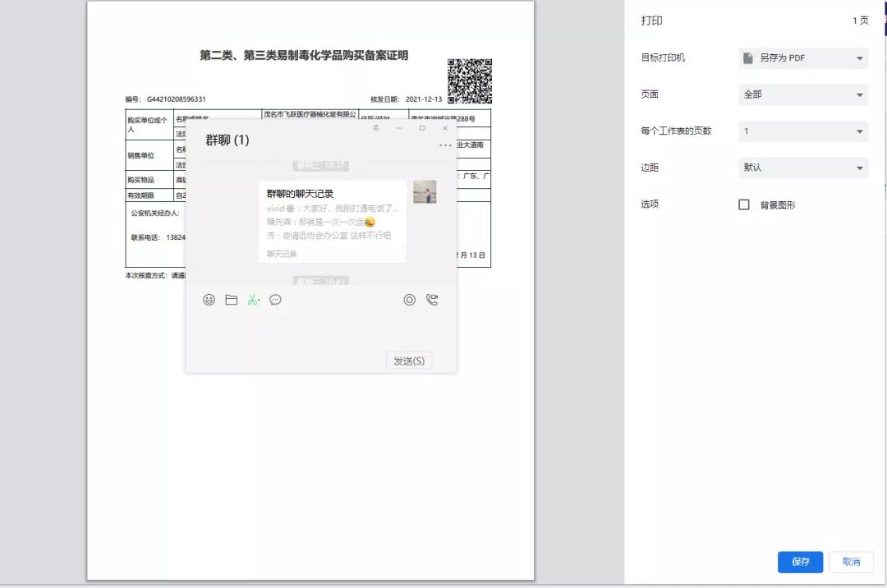
Task: Click the chat message input area
Action: (x=320, y=328)
